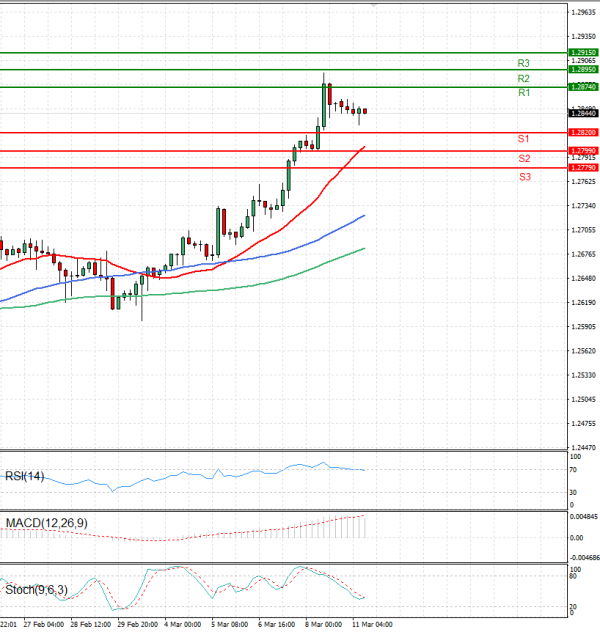Click the 8 Mar 00:00 time label
This screenshot has height=632, width=600.
coord(324,626)
